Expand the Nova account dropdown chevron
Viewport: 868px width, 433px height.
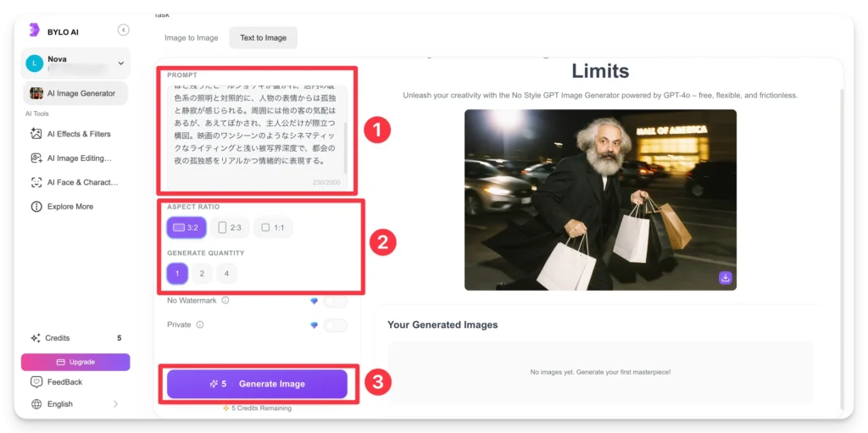click(x=120, y=64)
